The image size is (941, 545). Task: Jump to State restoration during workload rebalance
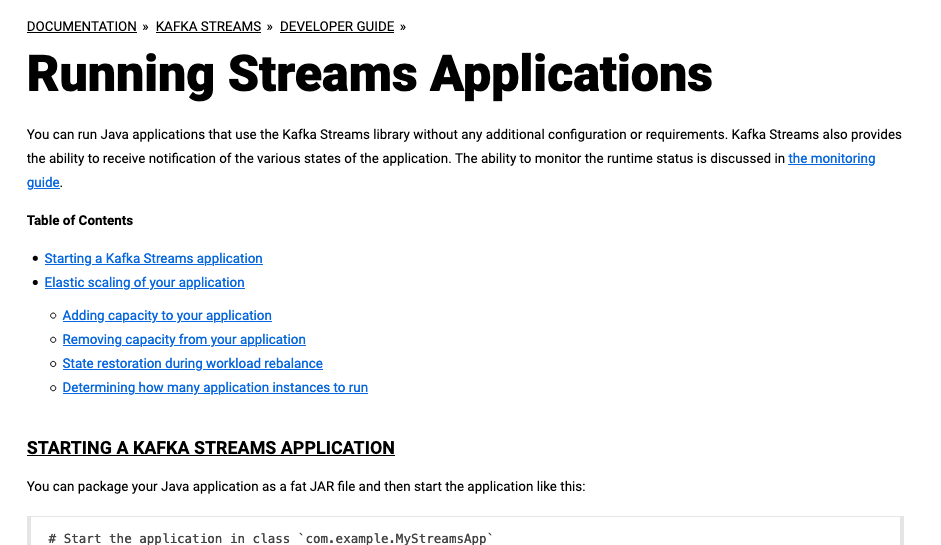[x=193, y=363]
